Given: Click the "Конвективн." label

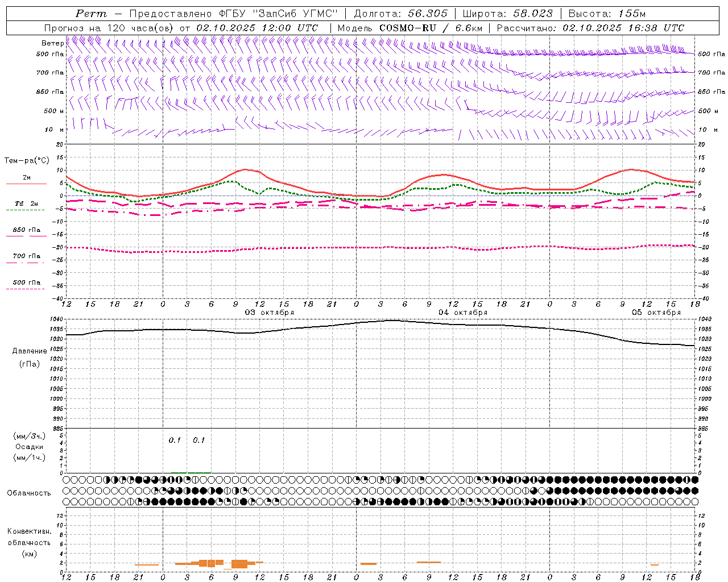Looking at the screenshot, I should click(30, 531).
